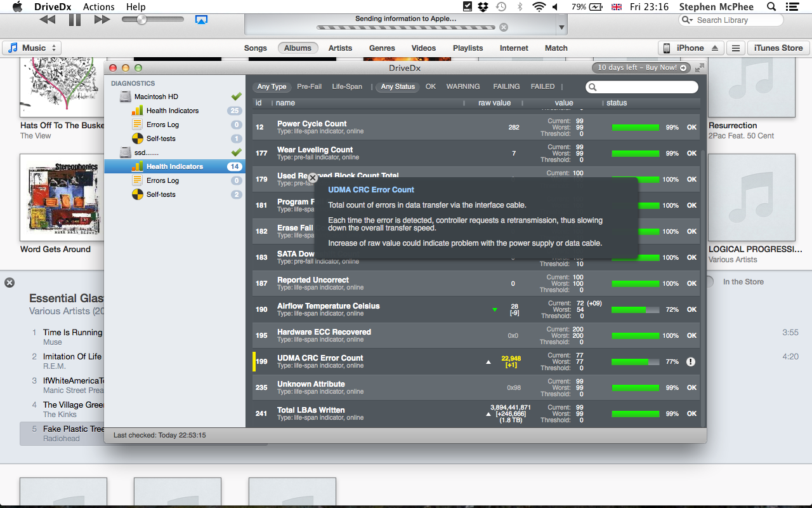
Task: Filter indicators by Pre-Fail type
Action: point(309,86)
